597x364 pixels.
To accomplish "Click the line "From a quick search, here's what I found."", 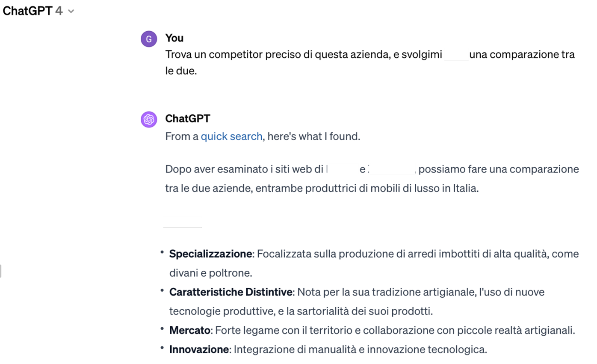I will [263, 136].
